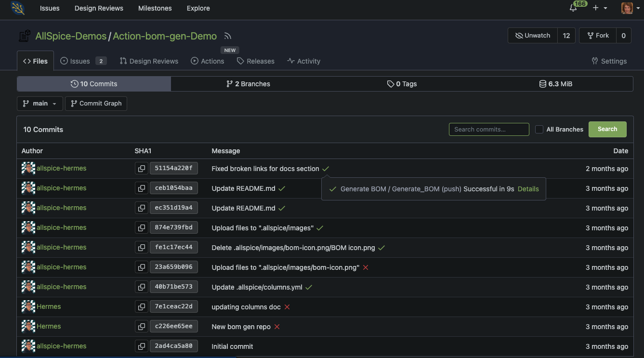
Task: Click the 6.3 MiB size indicator
Action: pos(556,84)
